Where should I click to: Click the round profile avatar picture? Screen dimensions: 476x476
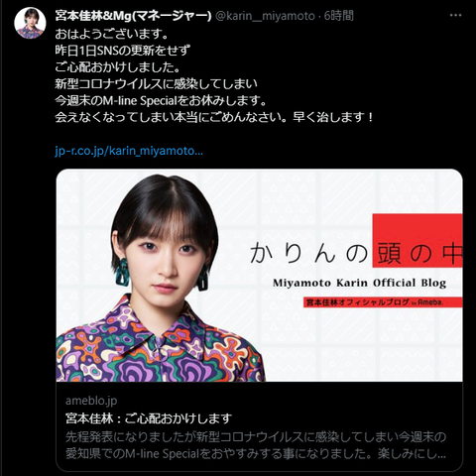(30, 24)
